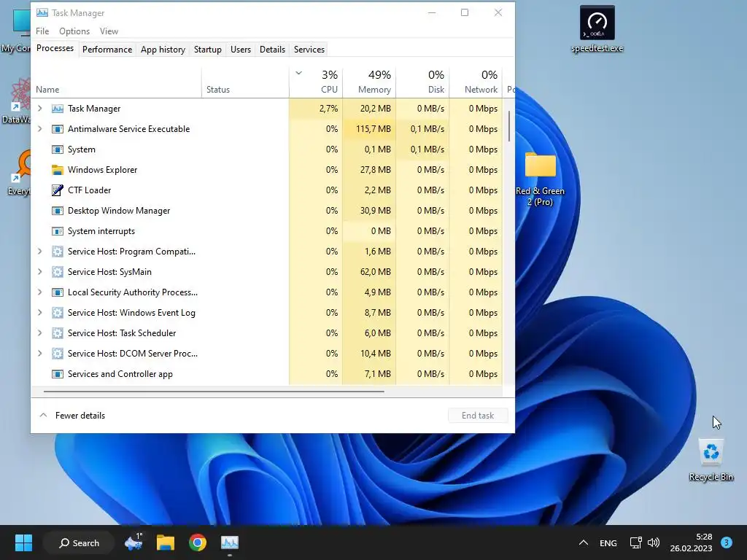Open the Options menu
747x560 pixels.
(74, 31)
